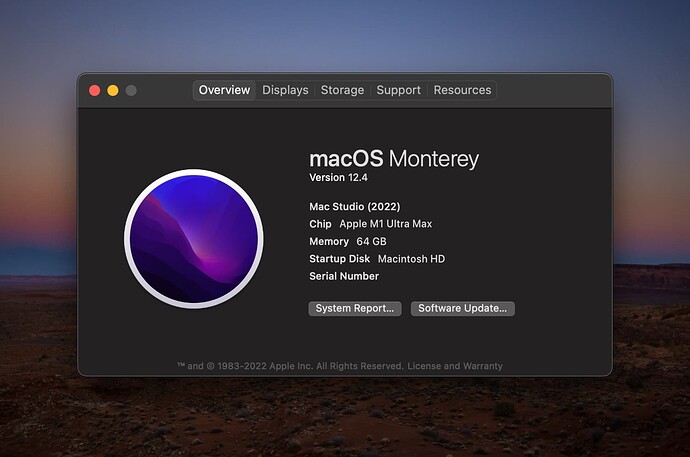Open the License and Warranty link
Screen dimensions: 690x457
(455, 366)
